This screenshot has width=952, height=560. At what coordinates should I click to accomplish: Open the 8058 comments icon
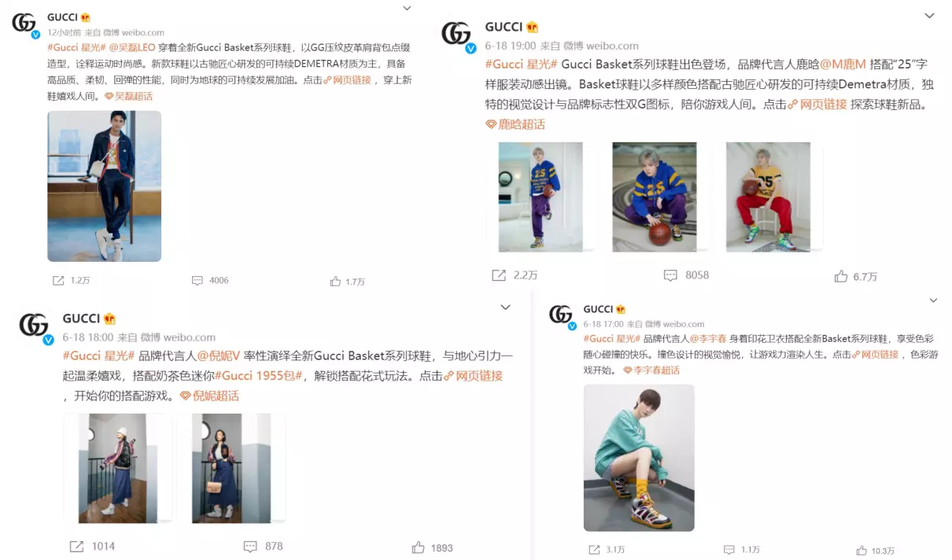(x=670, y=275)
